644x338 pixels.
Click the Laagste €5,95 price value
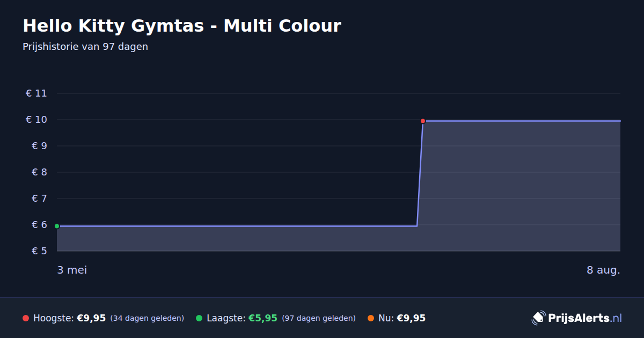pyautogui.click(x=263, y=318)
